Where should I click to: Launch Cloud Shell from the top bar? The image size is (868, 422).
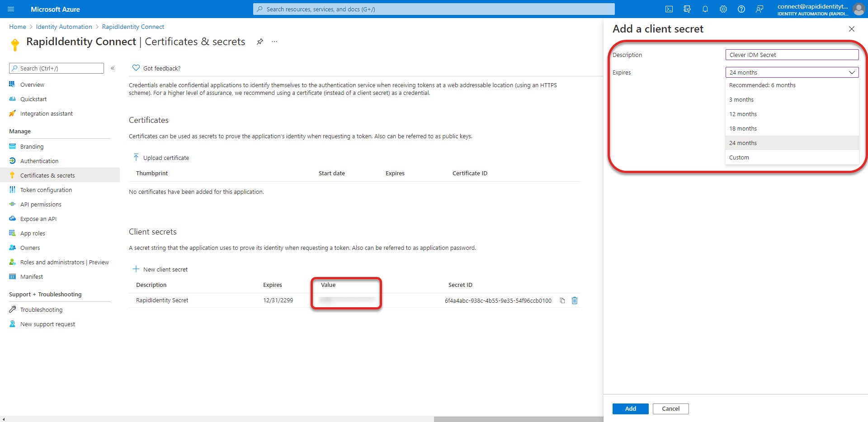(x=669, y=9)
